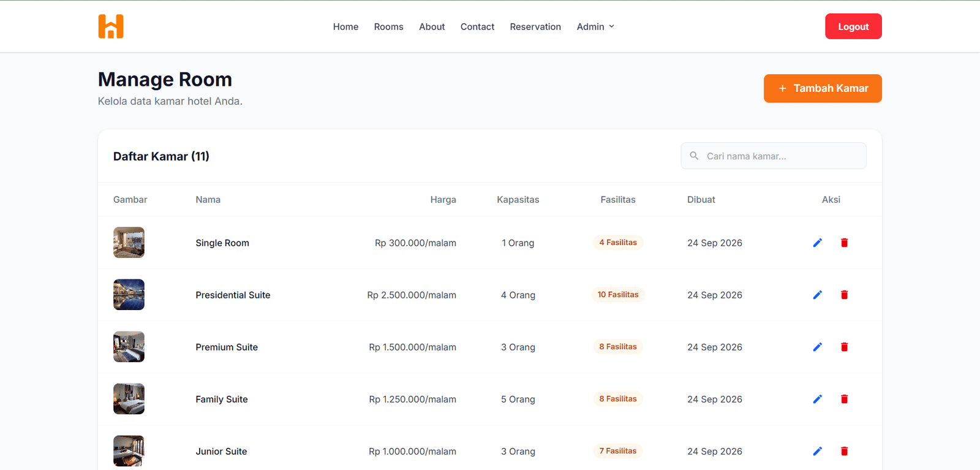Viewport: 980px width, 470px height.
Task: Edit the Presidential Suite entry
Action: pos(817,295)
